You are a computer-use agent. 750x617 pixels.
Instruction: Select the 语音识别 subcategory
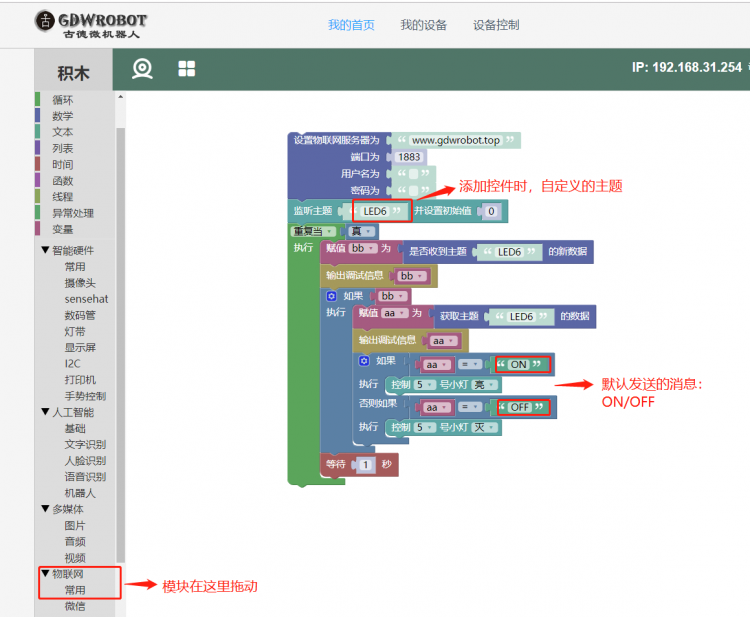coord(85,477)
